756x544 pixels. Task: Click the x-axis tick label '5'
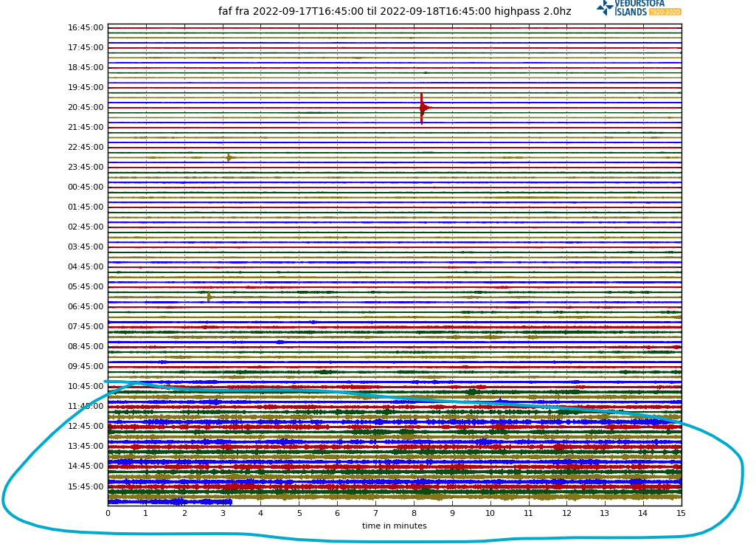pos(299,513)
